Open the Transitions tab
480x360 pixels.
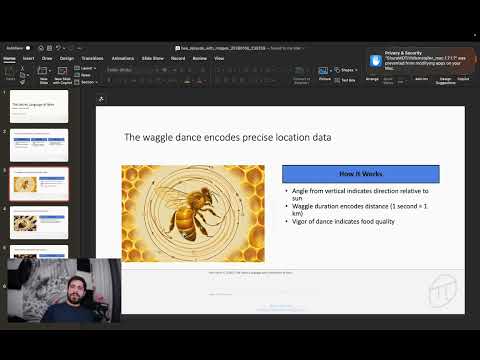tap(92, 58)
